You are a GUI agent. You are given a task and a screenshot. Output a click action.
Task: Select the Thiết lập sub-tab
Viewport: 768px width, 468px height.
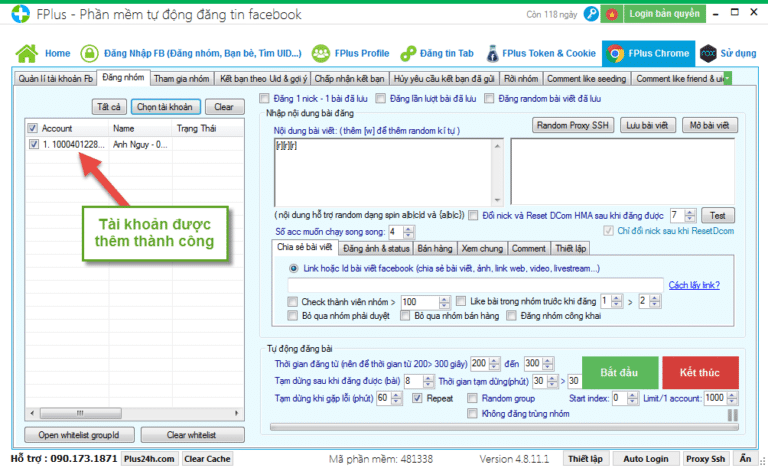coord(571,248)
